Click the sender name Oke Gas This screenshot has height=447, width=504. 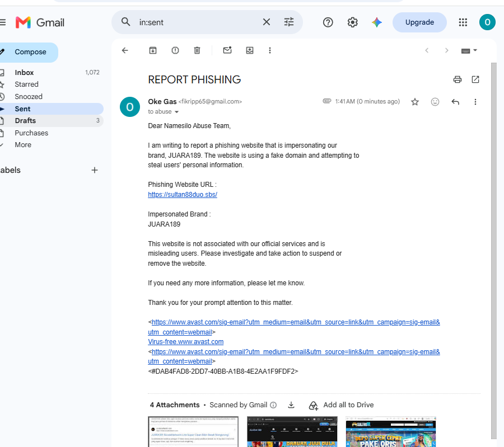click(162, 101)
